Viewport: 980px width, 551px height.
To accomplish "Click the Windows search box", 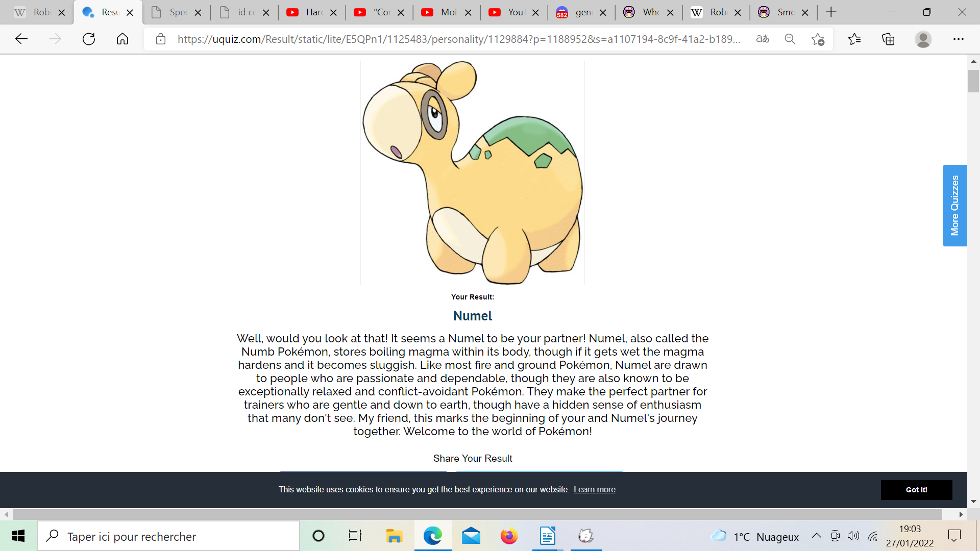I will tap(168, 536).
